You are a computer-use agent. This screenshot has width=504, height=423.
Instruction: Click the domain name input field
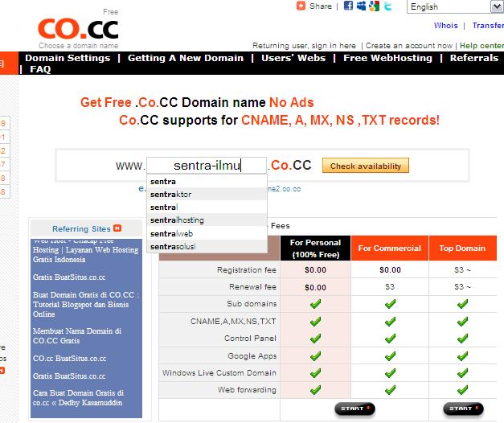tap(207, 166)
